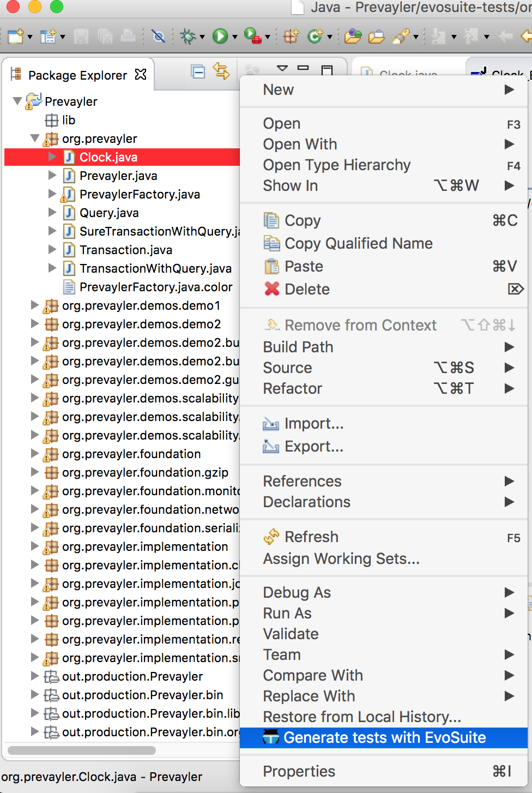Choose Open Type Hierarchy from the menu
This screenshot has height=793, width=532.
[x=336, y=165]
